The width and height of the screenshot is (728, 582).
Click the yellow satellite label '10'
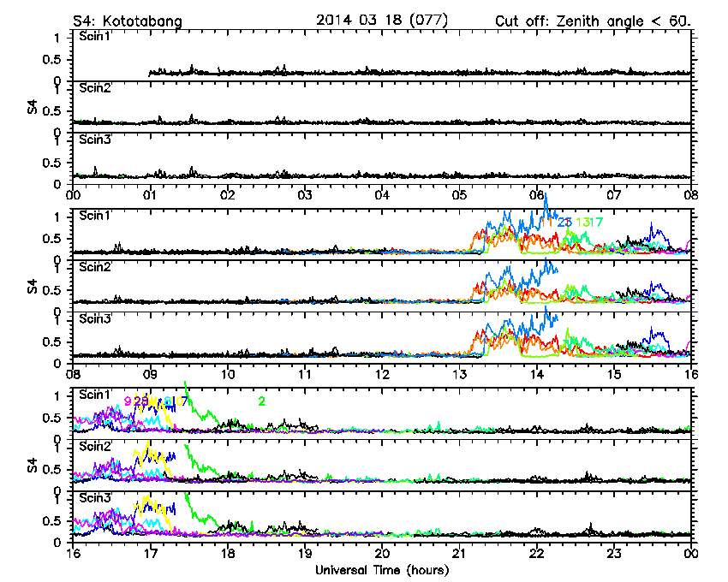pos(175,401)
